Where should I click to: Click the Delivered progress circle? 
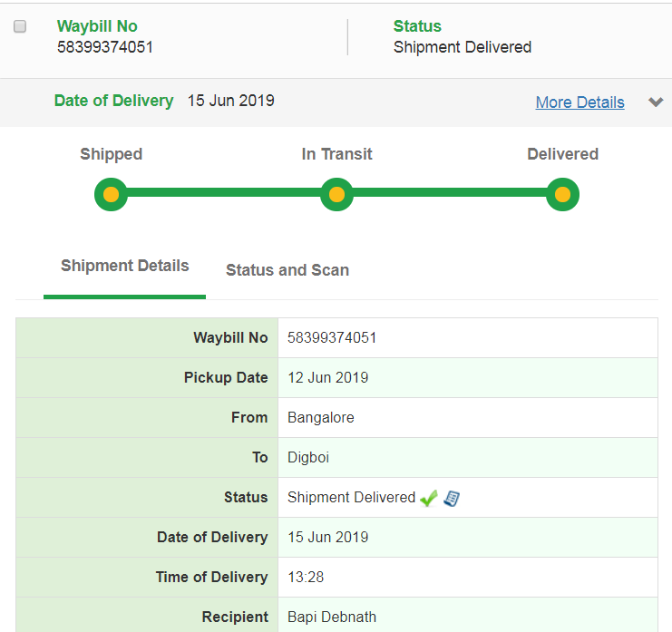coord(562,194)
